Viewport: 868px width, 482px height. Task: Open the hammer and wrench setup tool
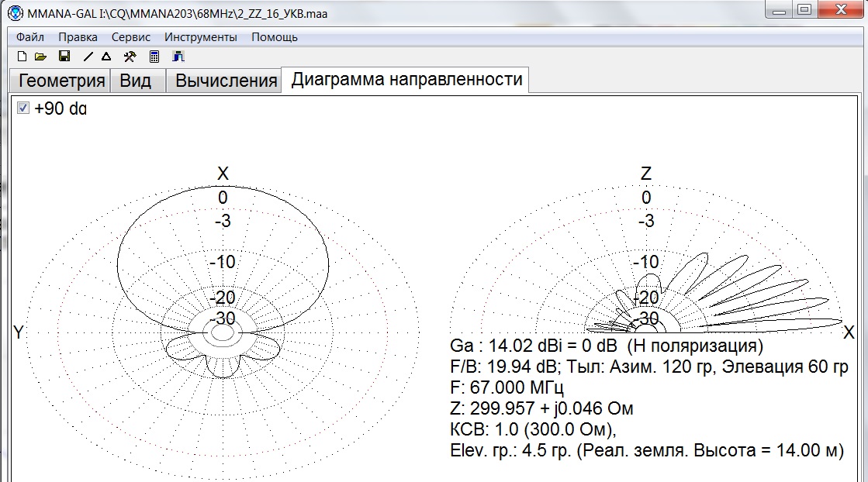click(130, 57)
